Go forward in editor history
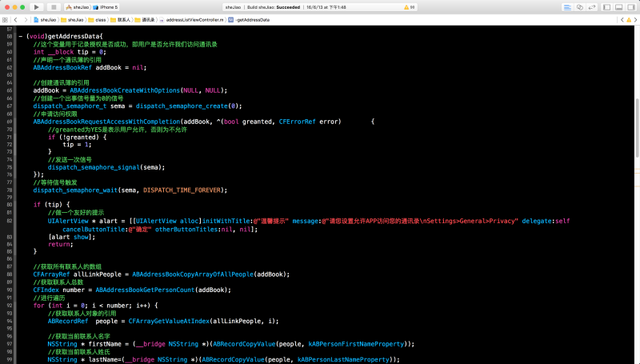Image resolution: width=640 pixels, height=364 pixels. pos(26,19)
